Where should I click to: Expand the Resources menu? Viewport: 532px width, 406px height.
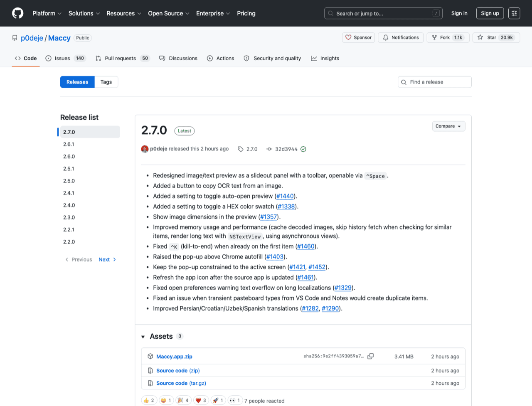[x=124, y=13]
